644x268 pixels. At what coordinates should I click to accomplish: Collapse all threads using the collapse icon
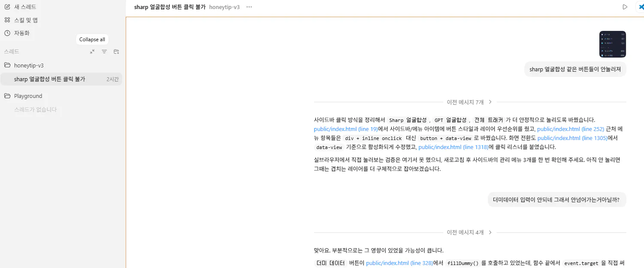tap(92, 52)
